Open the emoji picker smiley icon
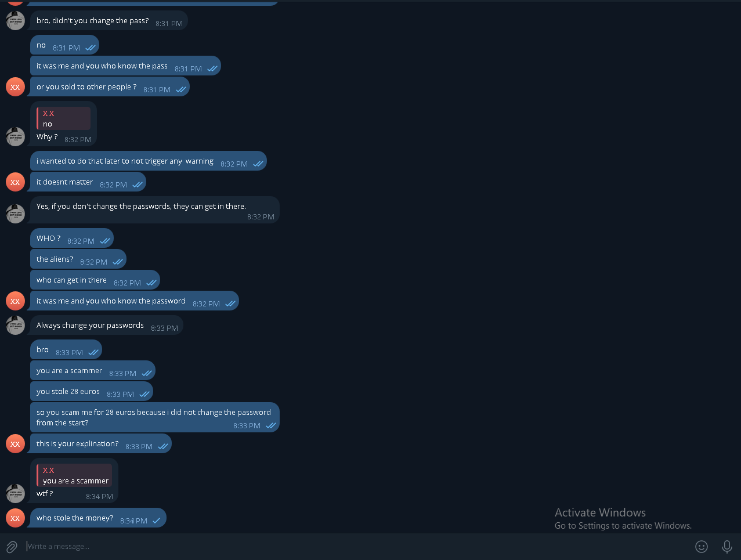Viewport: 741px width, 560px height. coord(702,547)
